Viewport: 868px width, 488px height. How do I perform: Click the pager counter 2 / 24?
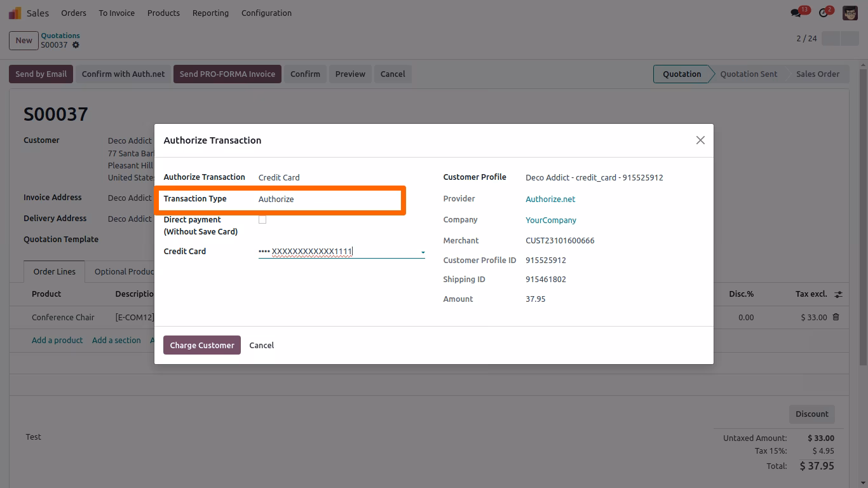806,39
